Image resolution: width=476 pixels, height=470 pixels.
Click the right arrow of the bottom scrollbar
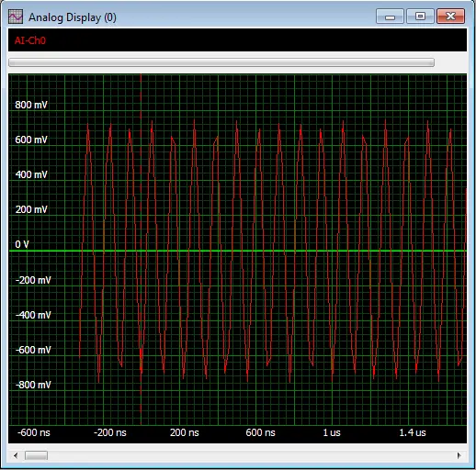(459, 455)
